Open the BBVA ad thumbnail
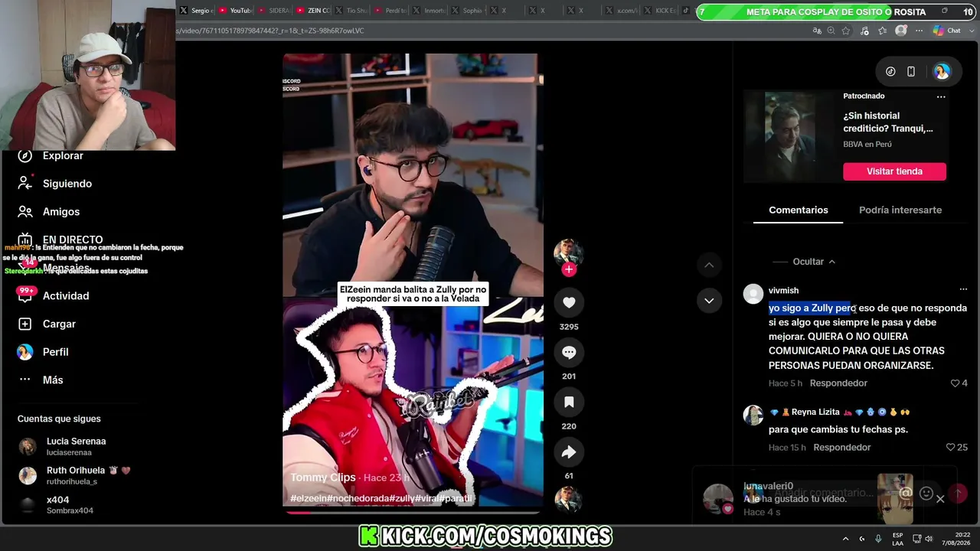 (x=789, y=136)
